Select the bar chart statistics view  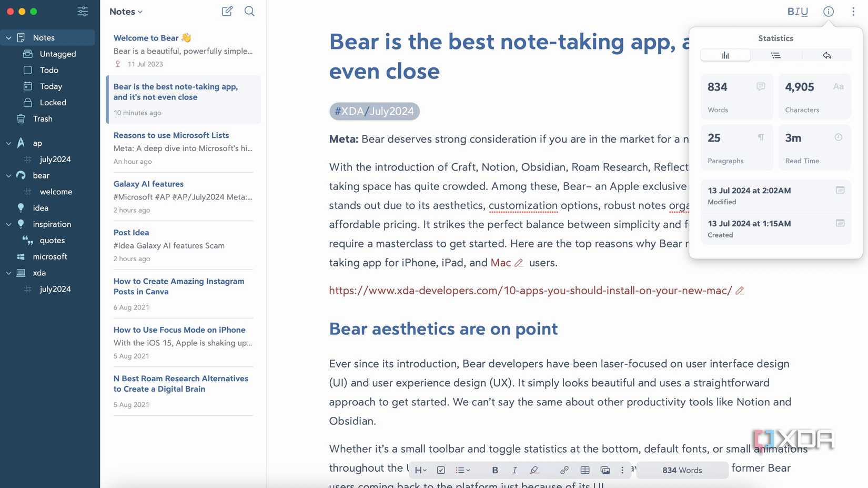725,55
